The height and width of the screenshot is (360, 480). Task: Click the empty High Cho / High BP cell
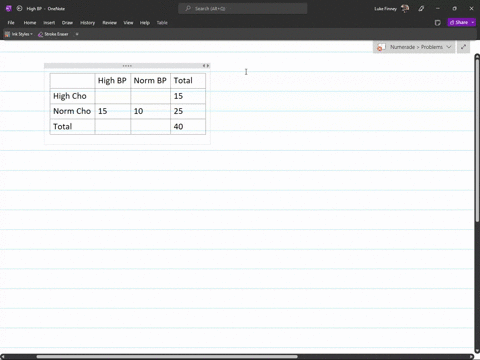tap(112, 96)
